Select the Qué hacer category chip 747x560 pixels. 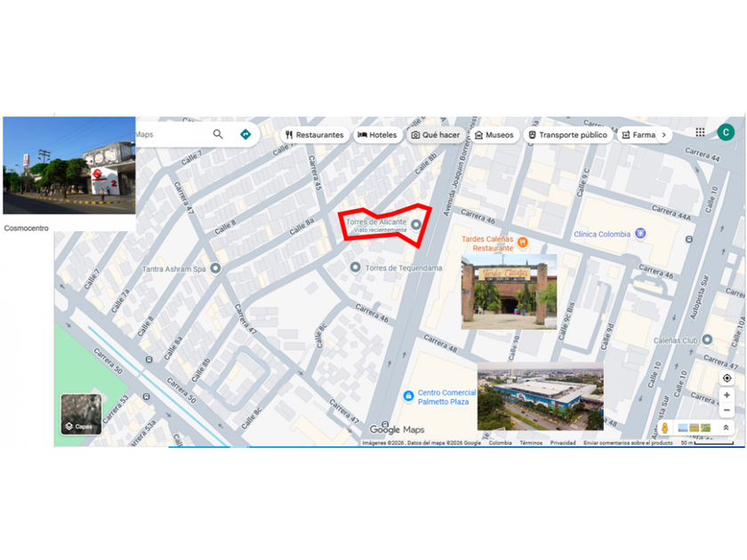(x=436, y=135)
